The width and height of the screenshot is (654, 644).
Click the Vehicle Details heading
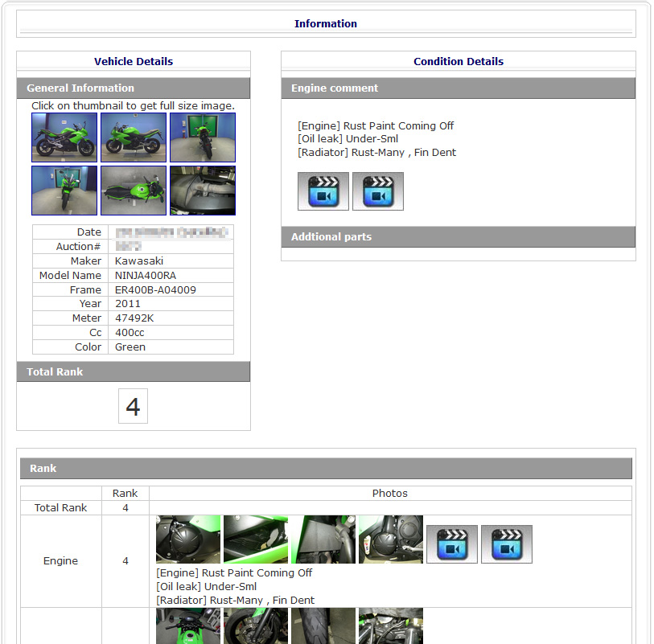[x=134, y=61]
